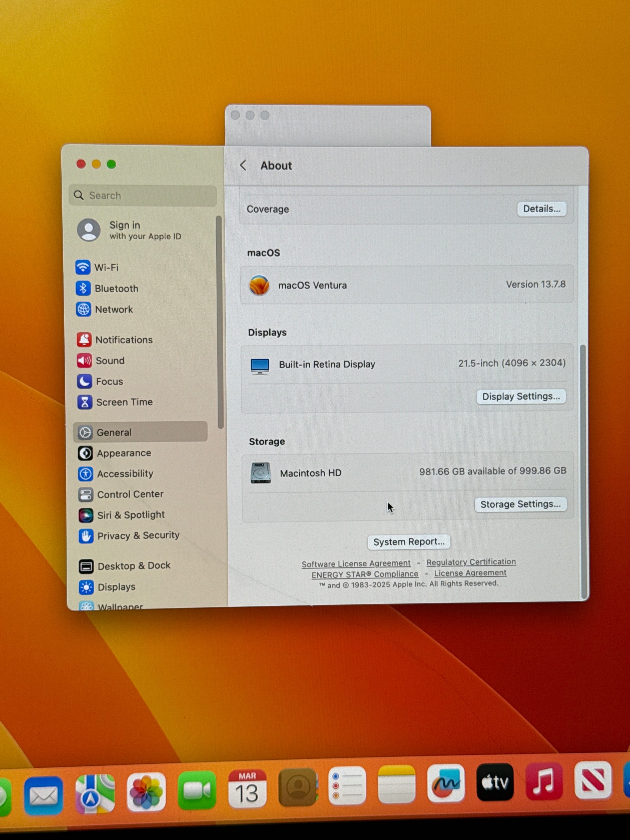630x840 pixels.
Task: Click the macOS Ventura logo icon
Action: pyautogui.click(x=259, y=285)
